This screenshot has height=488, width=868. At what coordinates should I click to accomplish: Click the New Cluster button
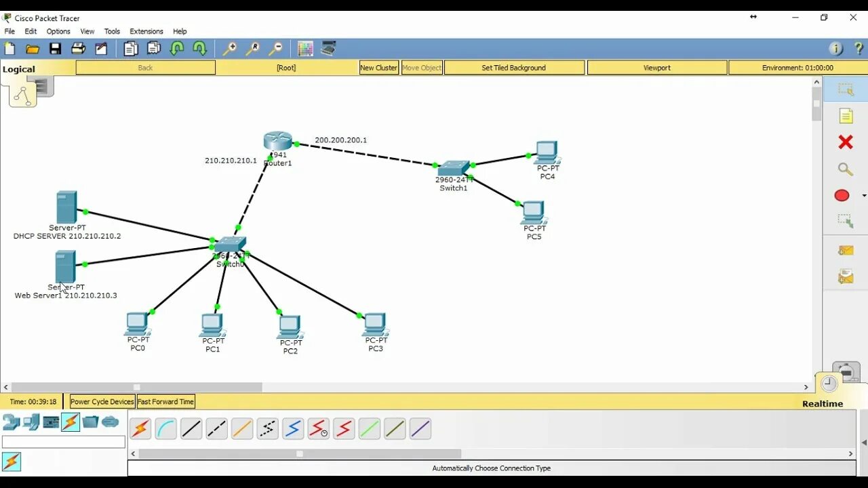[x=378, y=68]
